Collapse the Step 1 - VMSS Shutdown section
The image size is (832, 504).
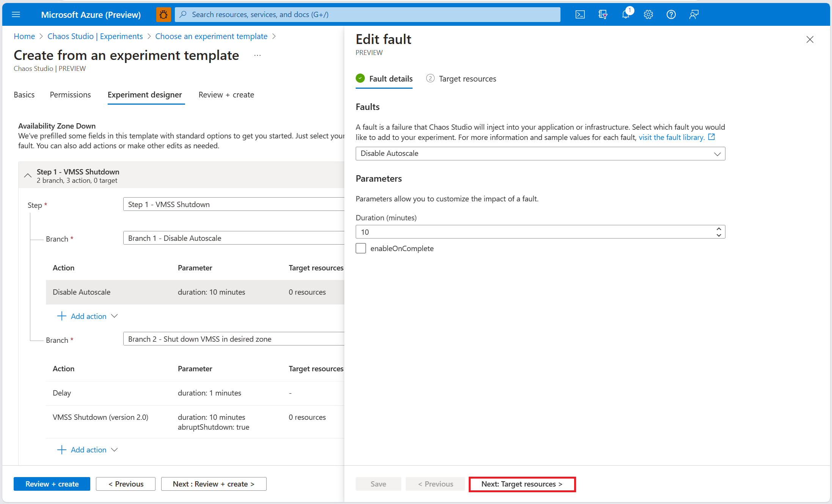pyautogui.click(x=28, y=176)
